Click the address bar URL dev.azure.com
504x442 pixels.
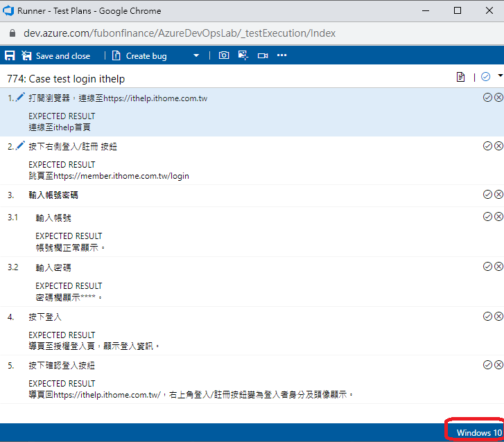coord(180,33)
